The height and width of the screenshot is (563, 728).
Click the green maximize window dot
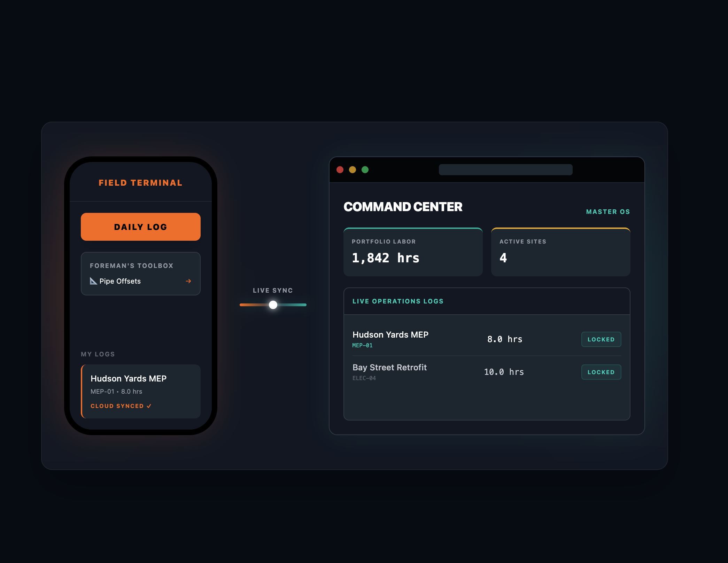click(365, 170)
